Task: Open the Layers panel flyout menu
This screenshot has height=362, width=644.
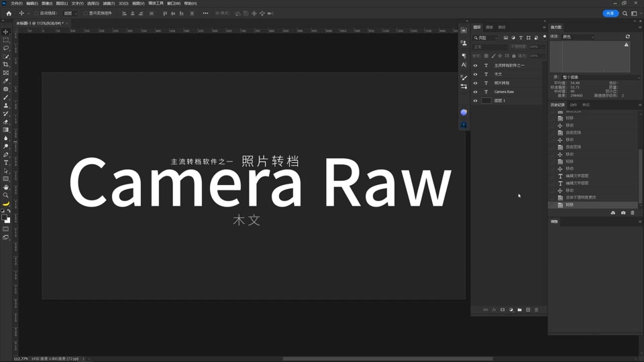Action: pos(544,27)
